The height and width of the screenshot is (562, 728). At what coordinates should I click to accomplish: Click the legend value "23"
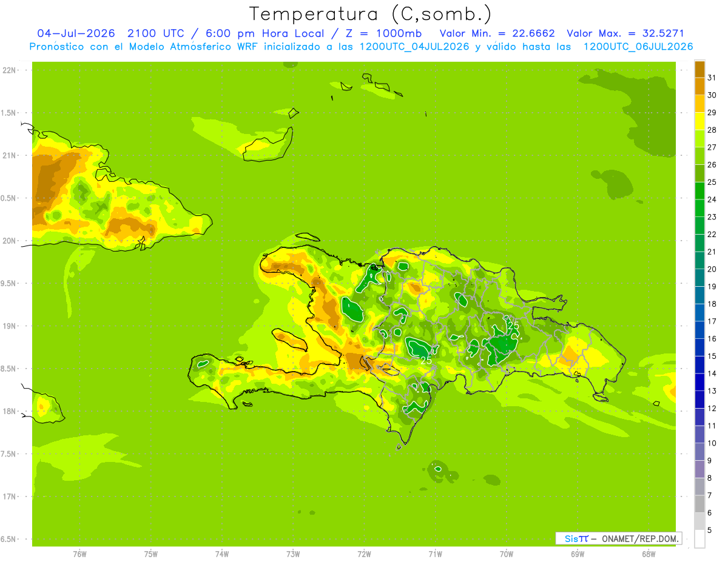tap(712, 217)
